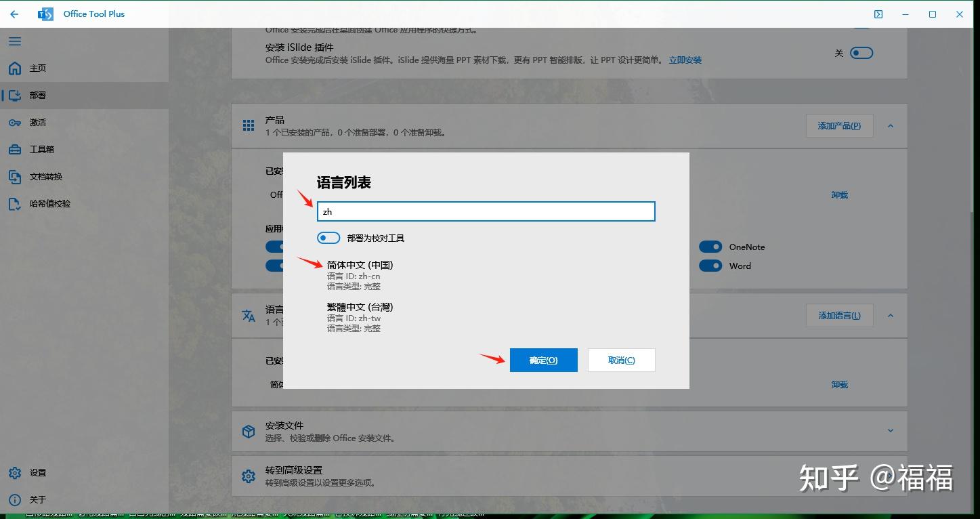Click the command panel icon in title bar
The width and height of the screenshot is (980, 519).
click(x=878, y=14)
